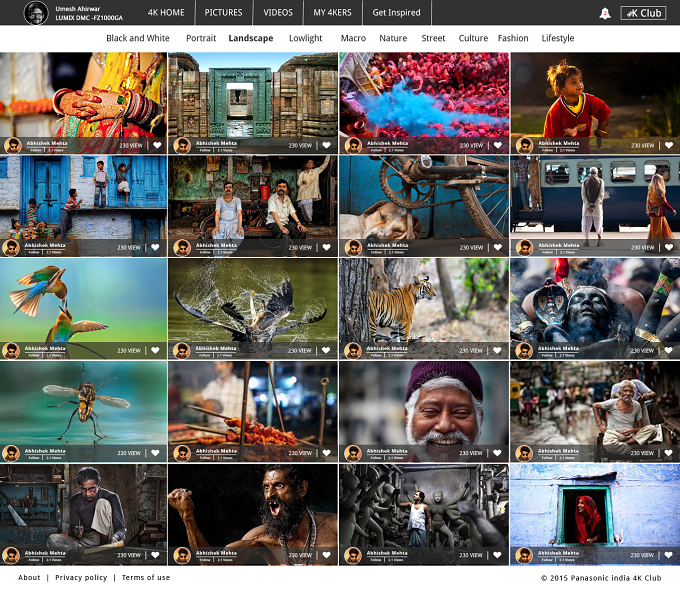The height and width of the screenshot is (591, 680).
Task: Open the PICTURES menu
Action: [x=223, y=13]
